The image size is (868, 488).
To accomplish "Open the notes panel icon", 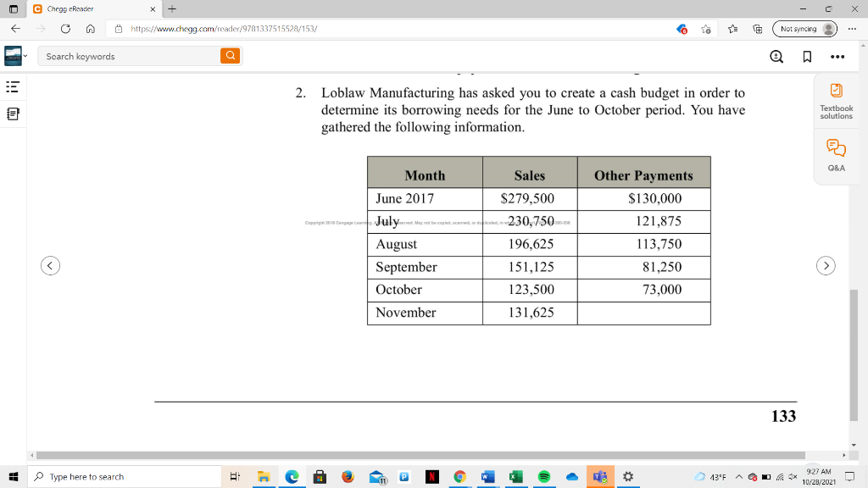I will tap(12, 114).
